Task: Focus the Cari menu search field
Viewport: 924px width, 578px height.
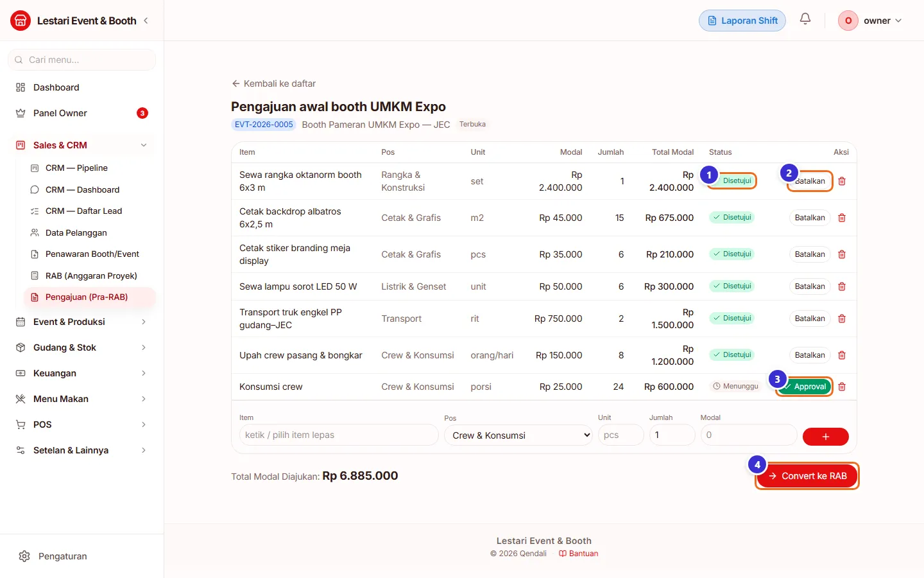Action: click(82, 60)
